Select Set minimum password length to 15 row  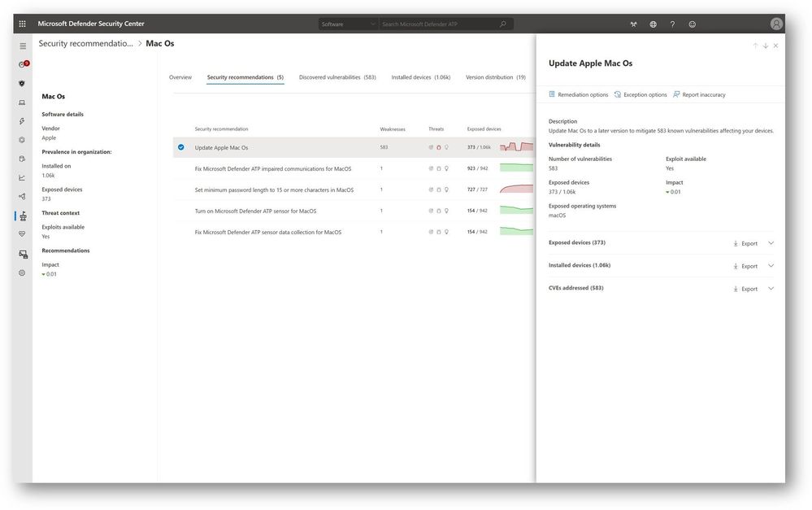click(354, 190)
